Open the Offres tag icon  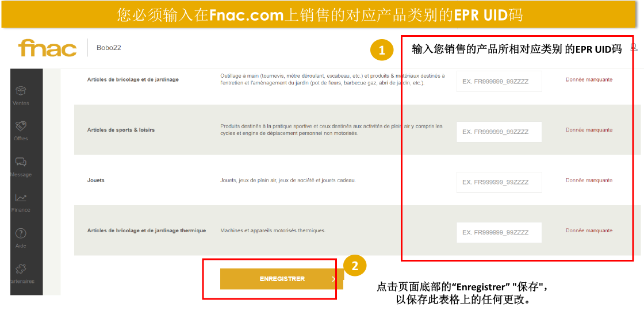coord(21,126)
